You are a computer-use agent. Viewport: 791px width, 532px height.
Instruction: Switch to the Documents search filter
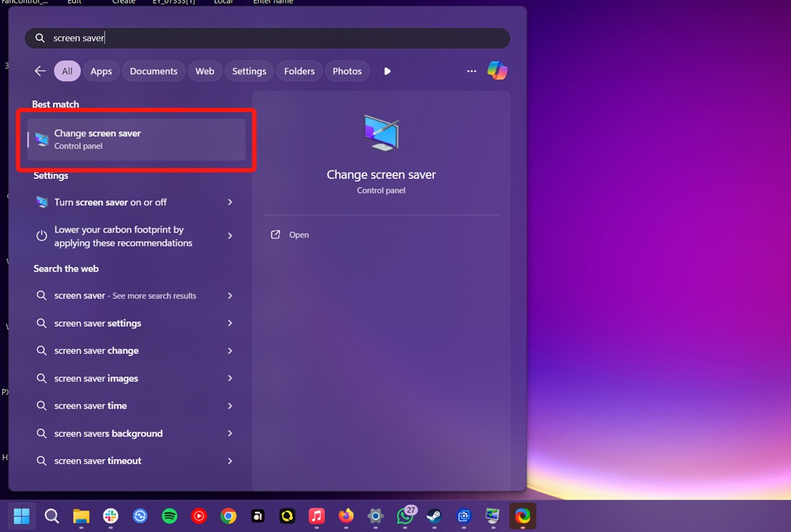point(153,70)
